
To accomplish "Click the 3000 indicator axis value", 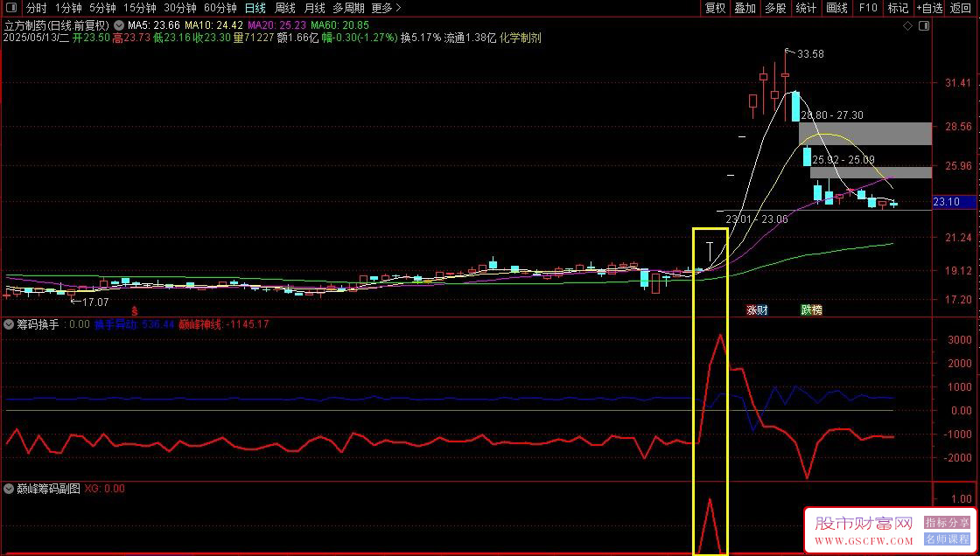I will click(960, 340).
